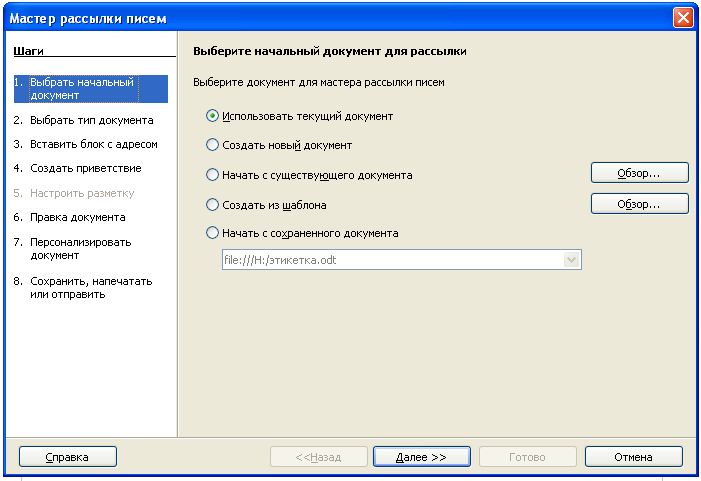Open Справка help button

(x=68, y=457)
